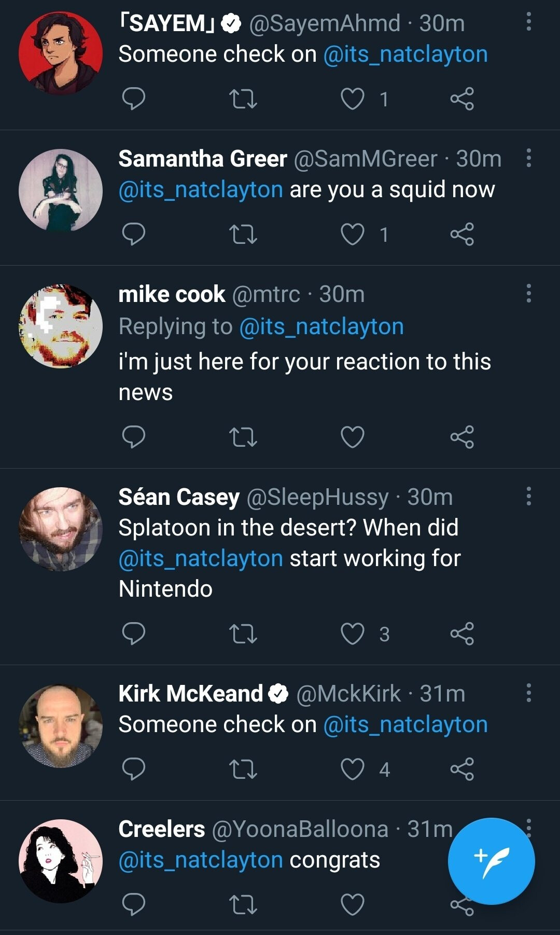View Samantha Greer's profile picture
Screen dimensions: 560x935
(x=61, y=190)
